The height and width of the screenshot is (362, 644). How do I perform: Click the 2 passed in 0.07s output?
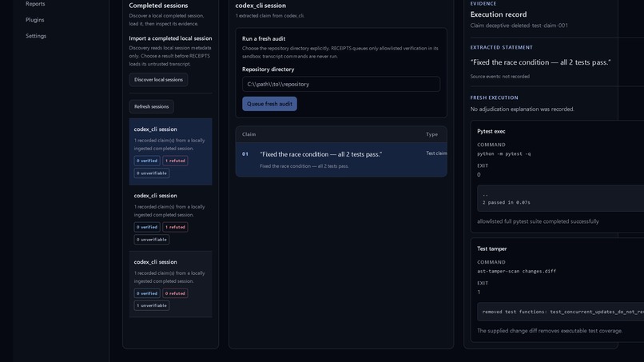pos(507,202)
